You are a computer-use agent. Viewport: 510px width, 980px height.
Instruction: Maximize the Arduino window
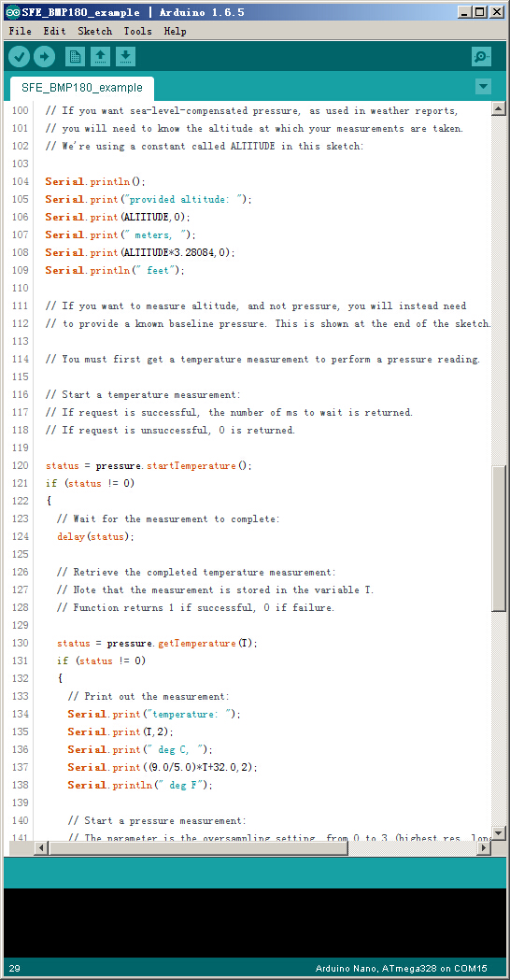click(x=480, y=12)
